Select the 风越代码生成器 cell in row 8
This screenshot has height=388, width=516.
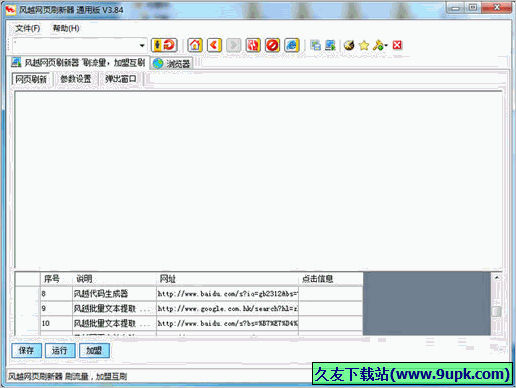pos(114,294)
